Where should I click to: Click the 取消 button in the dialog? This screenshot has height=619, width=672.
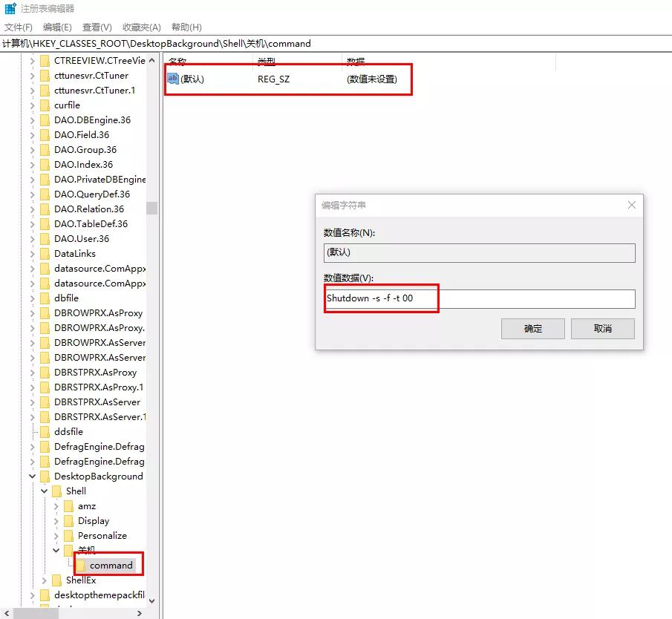pos(602,328)
